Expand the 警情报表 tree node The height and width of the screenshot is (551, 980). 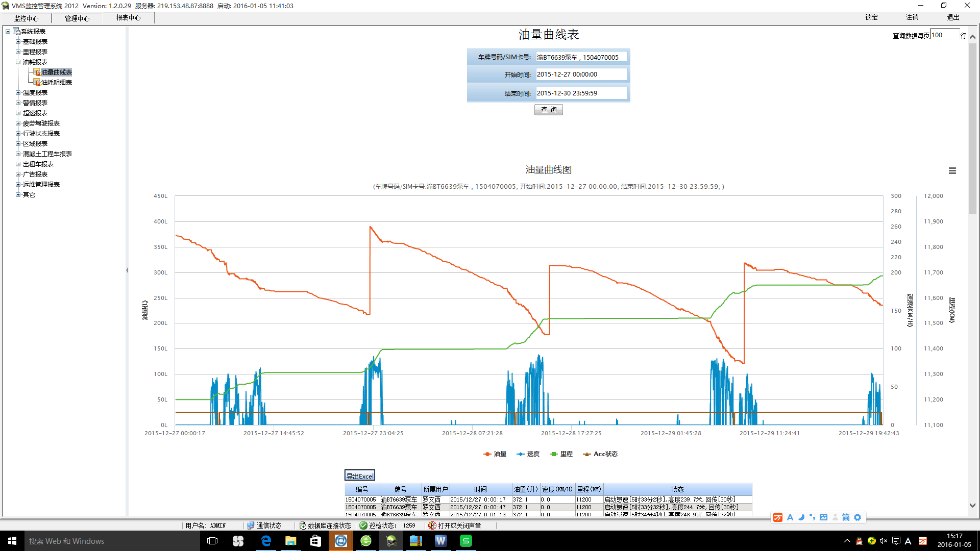pyautogui.click(x=18, y=103)
